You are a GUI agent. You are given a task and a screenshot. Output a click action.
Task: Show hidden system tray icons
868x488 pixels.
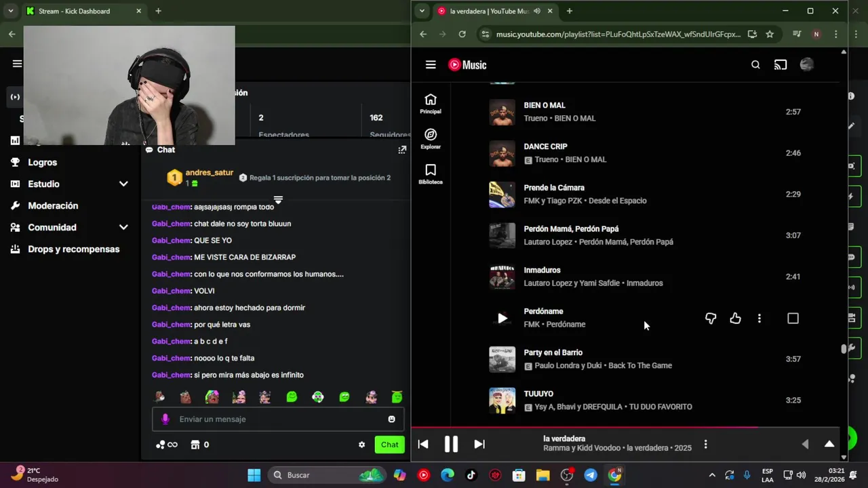click(711, 475)
